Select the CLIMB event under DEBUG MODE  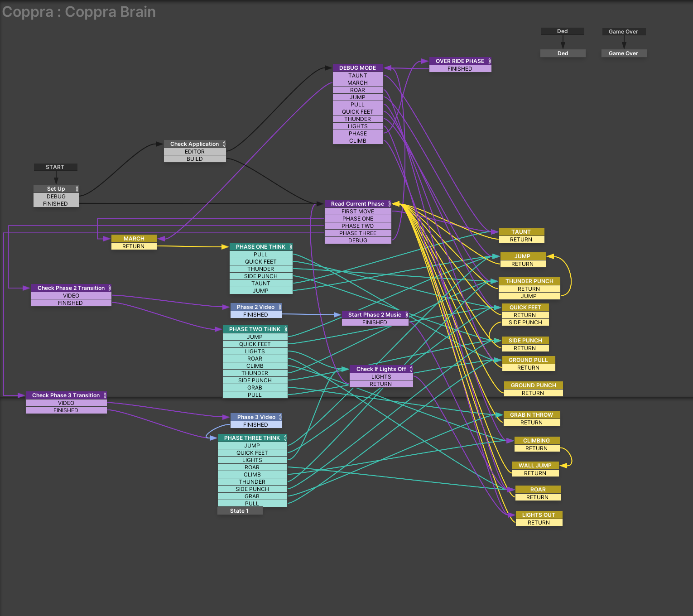coord(357,141)
